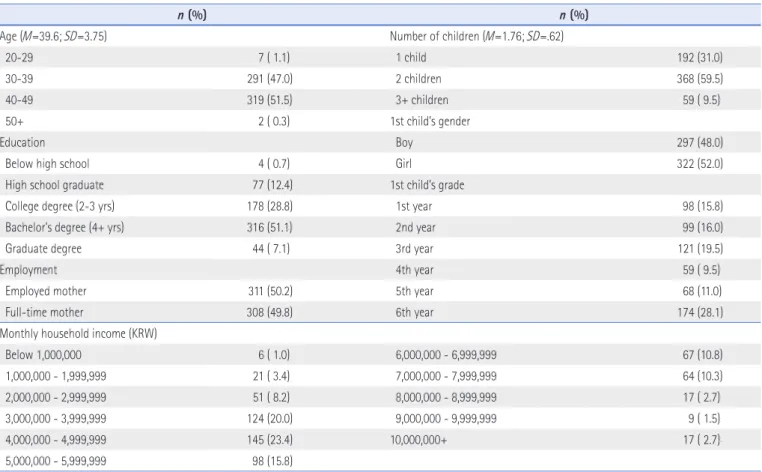Image resolution: width=762 pixels, height=472 pixels.
Task: Click the '6,000,000 - 6,999,999' income label
Action: pyautogui.click(x=446, y=355)
